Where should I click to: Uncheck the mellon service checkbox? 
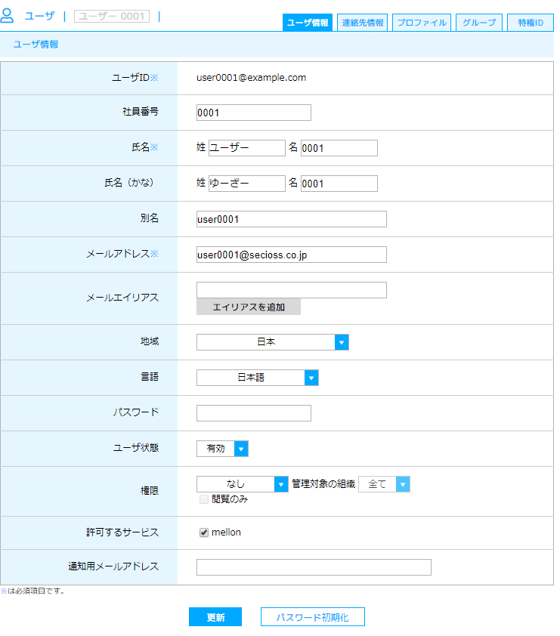click(x=204, y=533)
